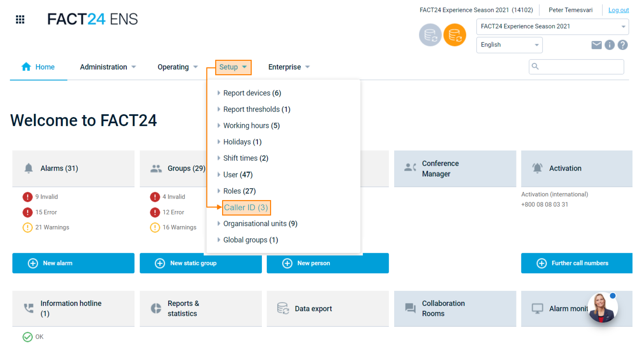Click the New person button
The height and width of the screenshot is (343, 644).
(328, 263)
